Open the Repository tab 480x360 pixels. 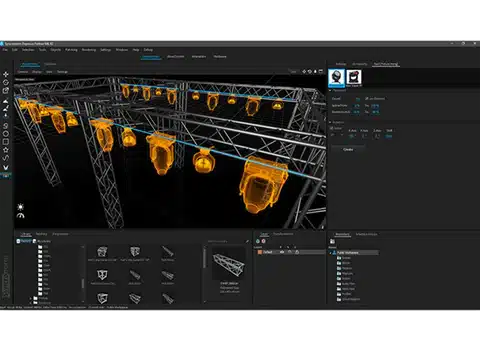(x=342, y=234)
